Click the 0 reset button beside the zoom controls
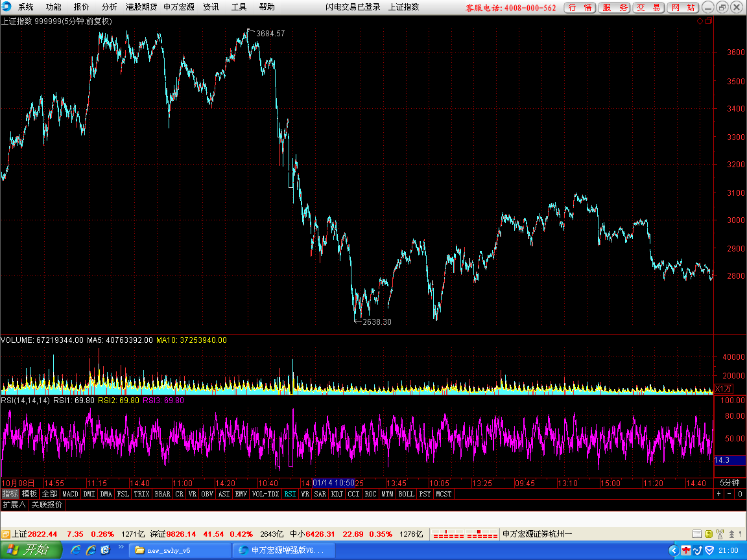The width and height of the screenshot is (747, 560). point(740,494)
